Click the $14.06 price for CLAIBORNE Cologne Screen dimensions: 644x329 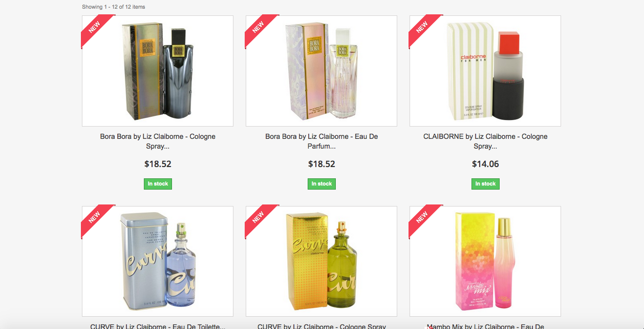(485, 164)
